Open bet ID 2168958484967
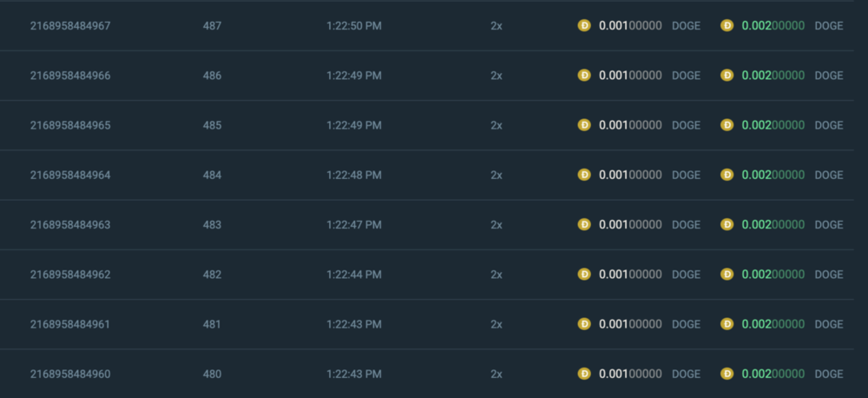The height and width of the screenshot is (398, 868). pos(70,26)
